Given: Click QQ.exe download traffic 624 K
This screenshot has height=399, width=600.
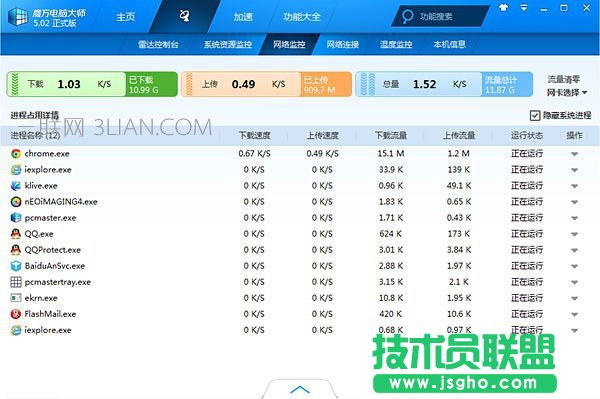Looking at the screenshot, I should coord(391,234).
